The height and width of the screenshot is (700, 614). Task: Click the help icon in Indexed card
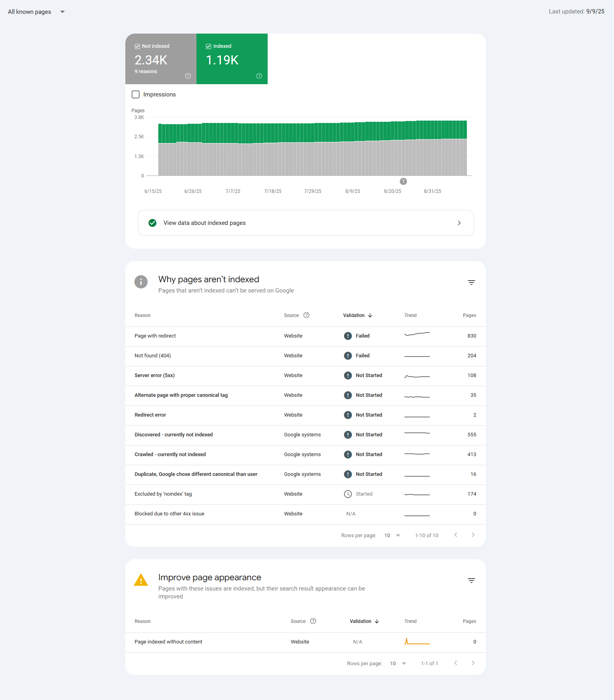point(259,76)
